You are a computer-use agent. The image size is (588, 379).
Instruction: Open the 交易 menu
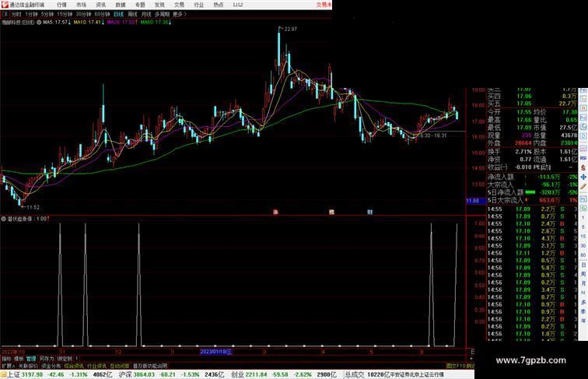pos(179,5)
